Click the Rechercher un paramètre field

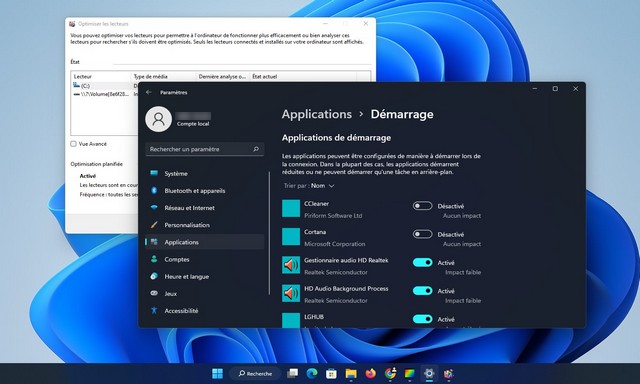tap(204, 149)
